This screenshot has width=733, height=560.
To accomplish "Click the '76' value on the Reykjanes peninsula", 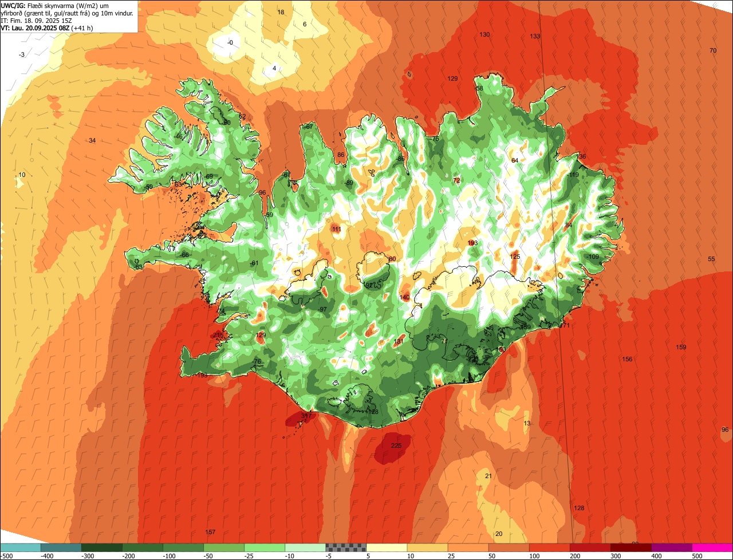I will (x=257, y=361).
